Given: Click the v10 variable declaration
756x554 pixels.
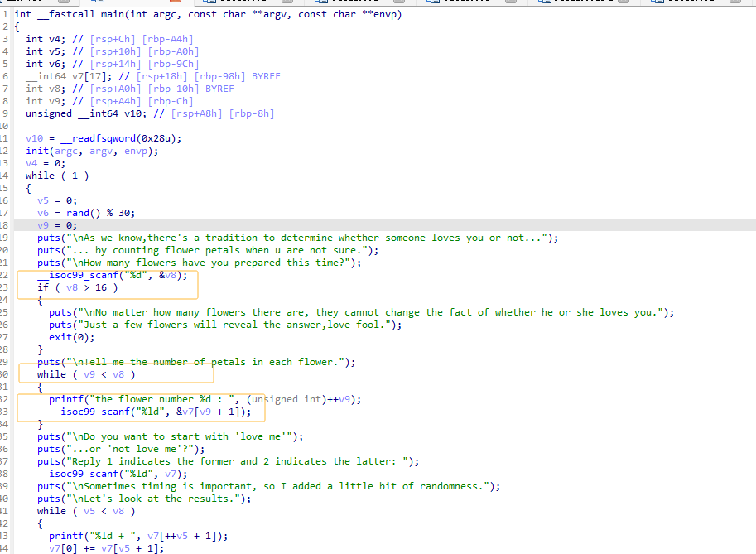Looking at the screenshot, I should (x=117, y=113).
